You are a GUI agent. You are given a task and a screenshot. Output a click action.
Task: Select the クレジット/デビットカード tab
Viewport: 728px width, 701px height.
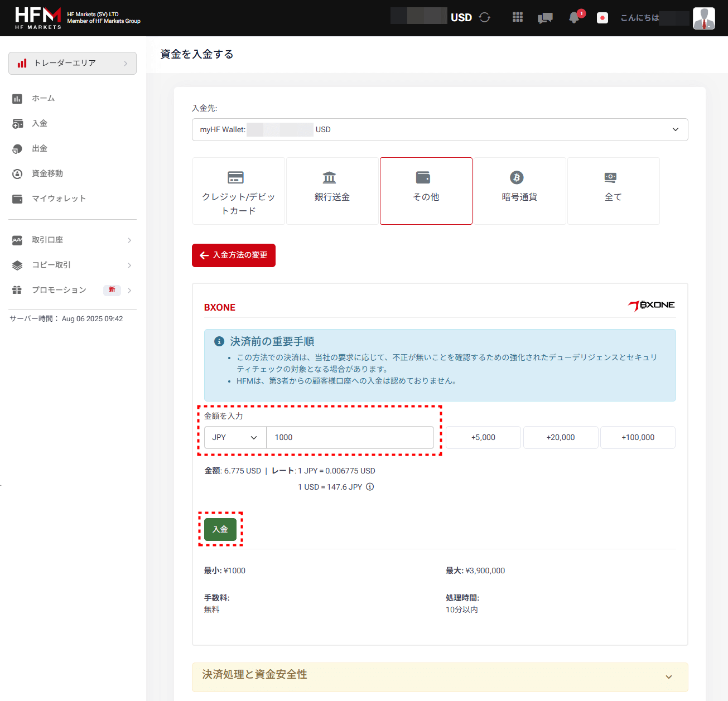click(239, 191)
